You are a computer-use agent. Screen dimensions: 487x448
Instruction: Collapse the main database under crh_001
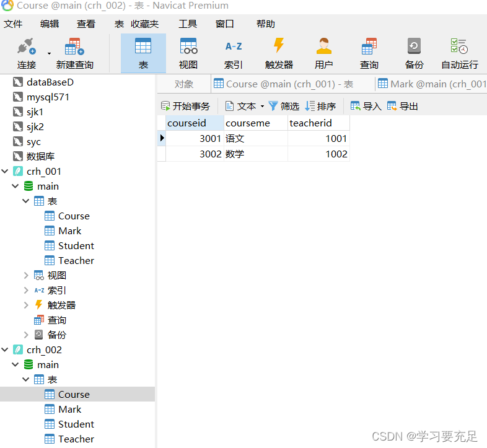tap(15, 186)
